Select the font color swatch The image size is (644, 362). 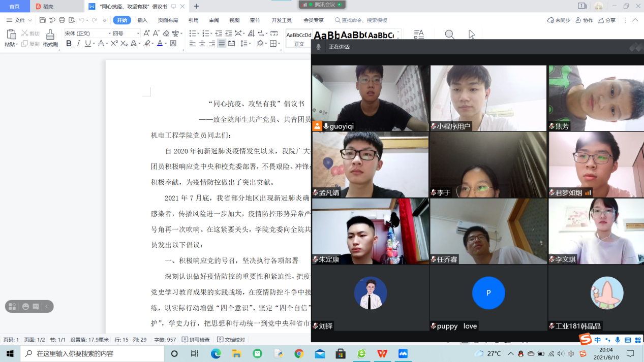(160, 44)
